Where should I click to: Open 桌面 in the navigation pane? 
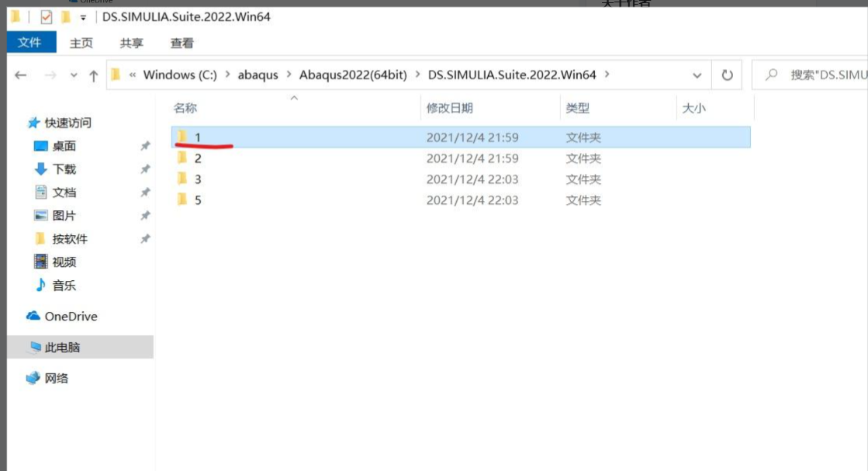pos(64,146)
